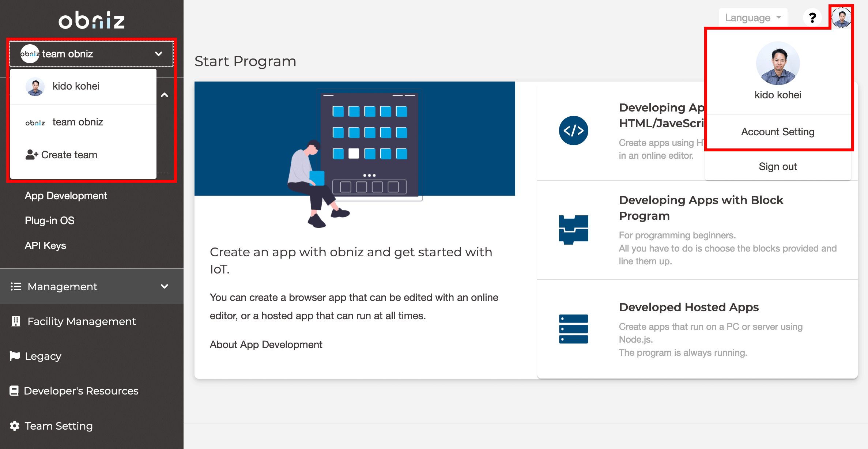Collapse the team selector dropdown
The width and height of the screenshot is (868, 449).
(x=159, y=54)
